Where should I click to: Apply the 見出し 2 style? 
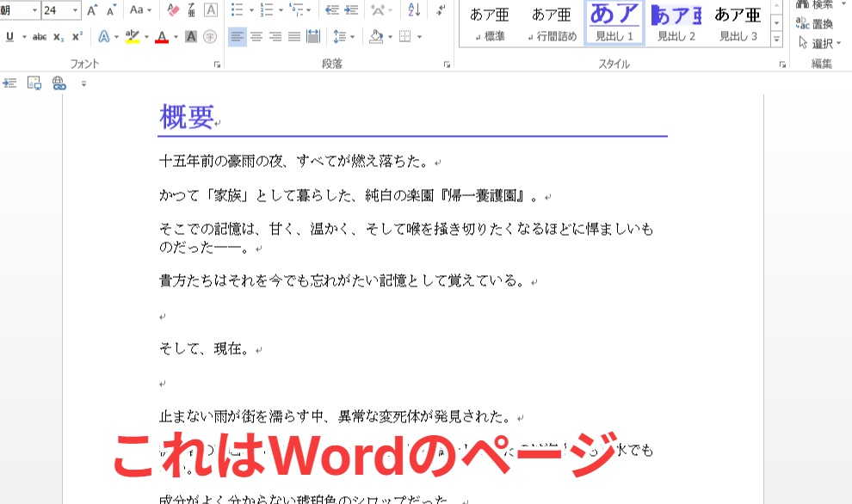[676, 23]
